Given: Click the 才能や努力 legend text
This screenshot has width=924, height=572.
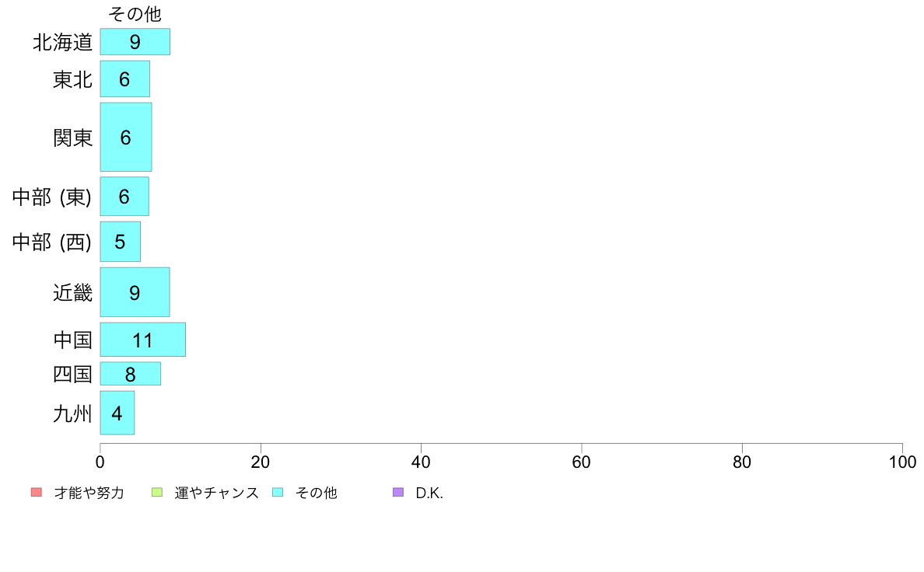Looking at the screenshot, I should 89,493.
